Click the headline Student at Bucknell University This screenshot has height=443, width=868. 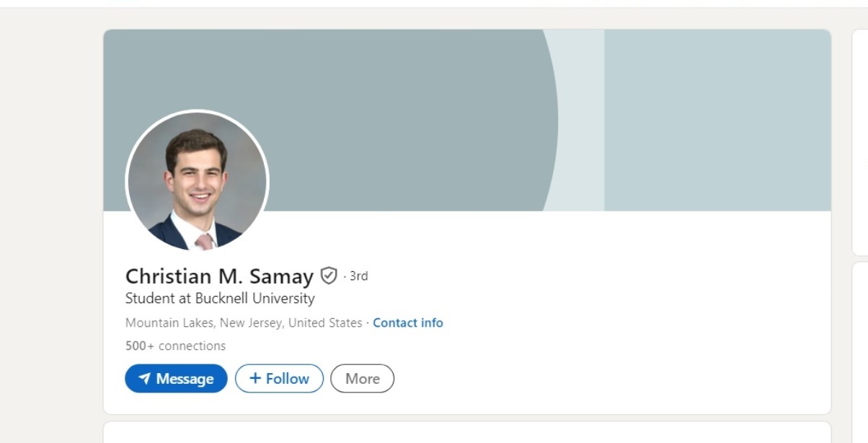[220, 298]
